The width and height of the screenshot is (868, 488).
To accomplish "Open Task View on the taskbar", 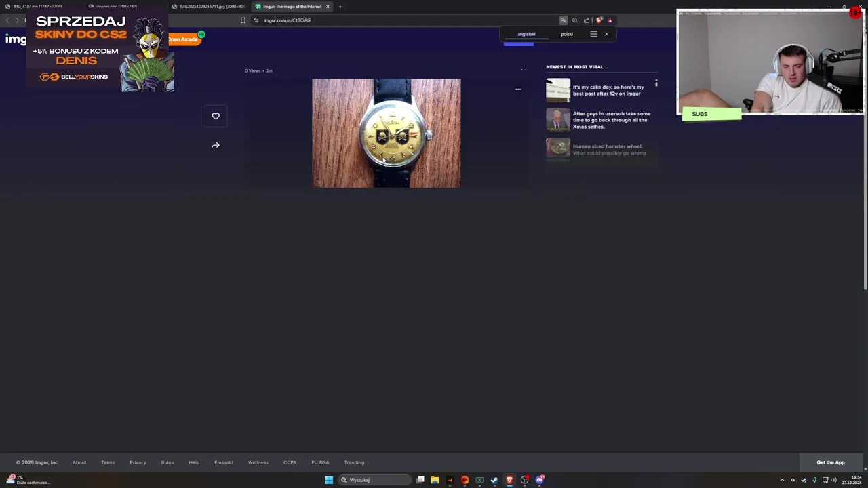I will 420,480.
